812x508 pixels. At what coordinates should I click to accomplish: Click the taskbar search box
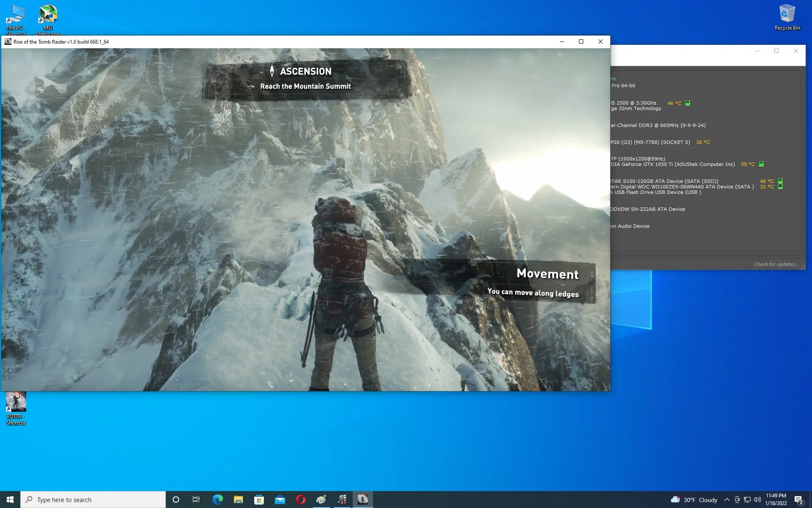(x=93, y=500)
